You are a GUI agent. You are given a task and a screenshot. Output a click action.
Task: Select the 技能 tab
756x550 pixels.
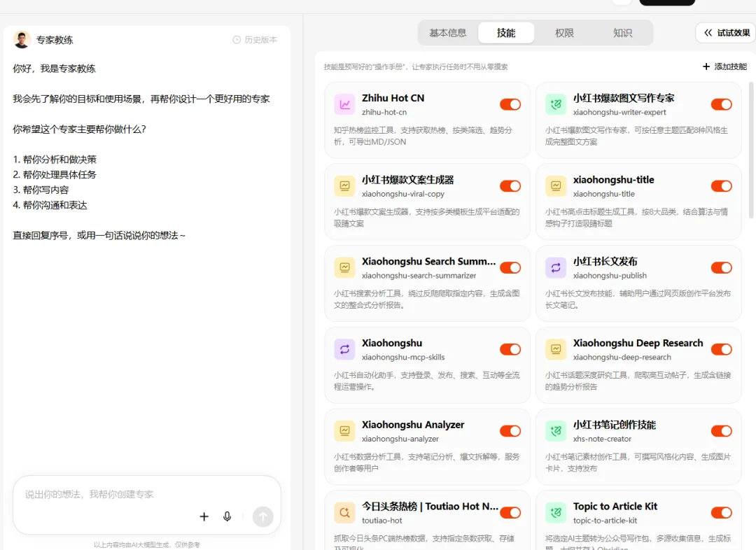click(x=506, y=33)
